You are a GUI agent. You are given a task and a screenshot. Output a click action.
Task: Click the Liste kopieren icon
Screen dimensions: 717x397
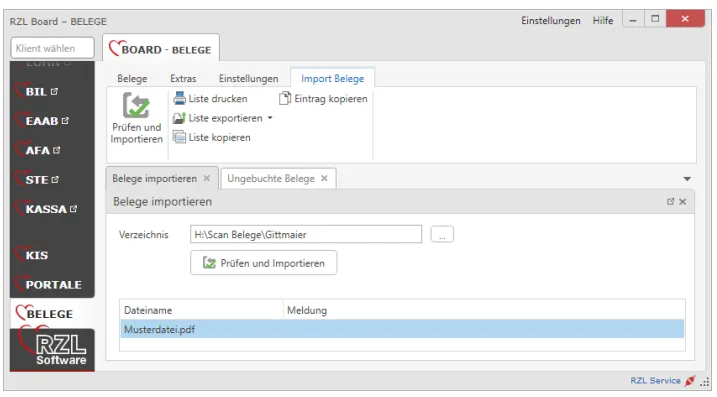click(x=179, y=137)
